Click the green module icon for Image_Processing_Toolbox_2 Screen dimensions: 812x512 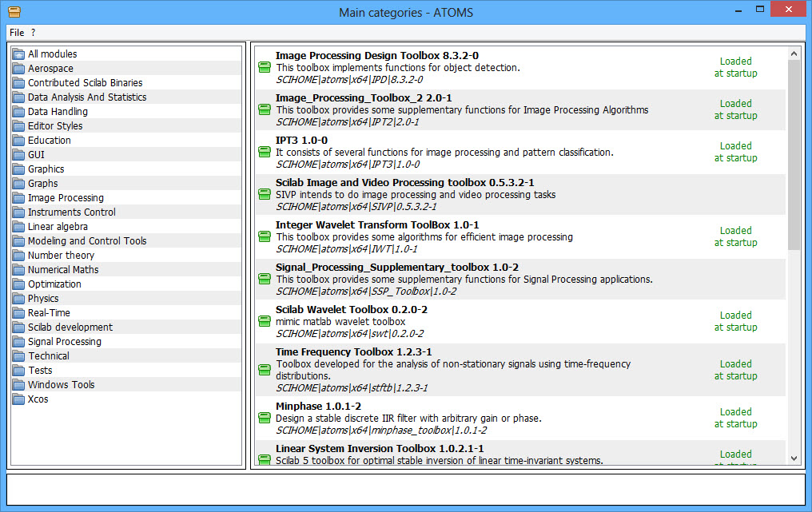[x=265, y=109]
